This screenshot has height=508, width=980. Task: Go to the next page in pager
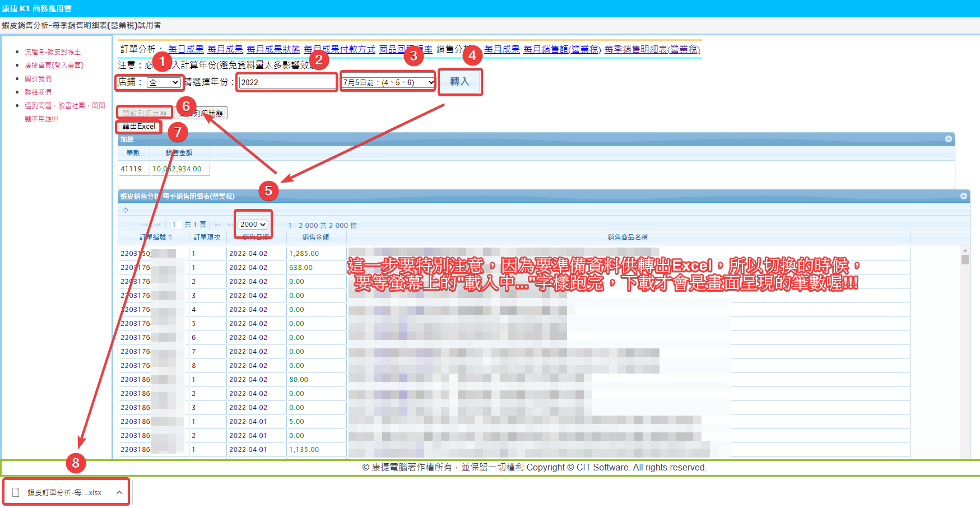[x=218, y=225]
